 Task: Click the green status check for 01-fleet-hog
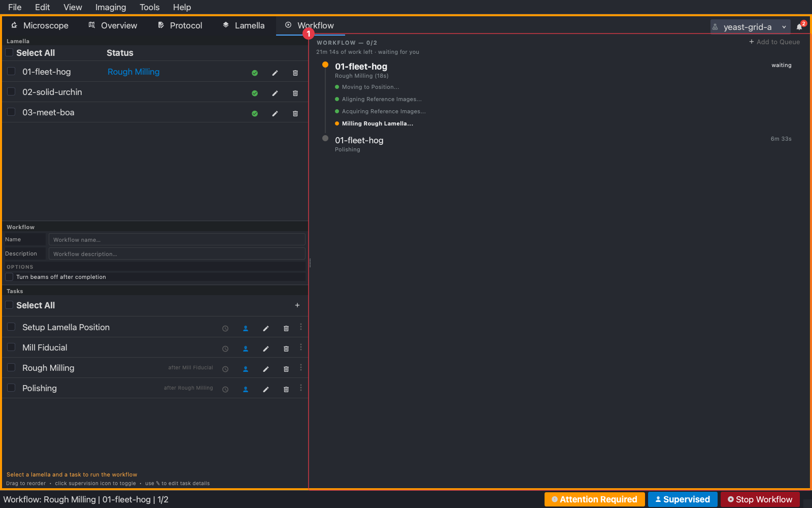(255, 73)
